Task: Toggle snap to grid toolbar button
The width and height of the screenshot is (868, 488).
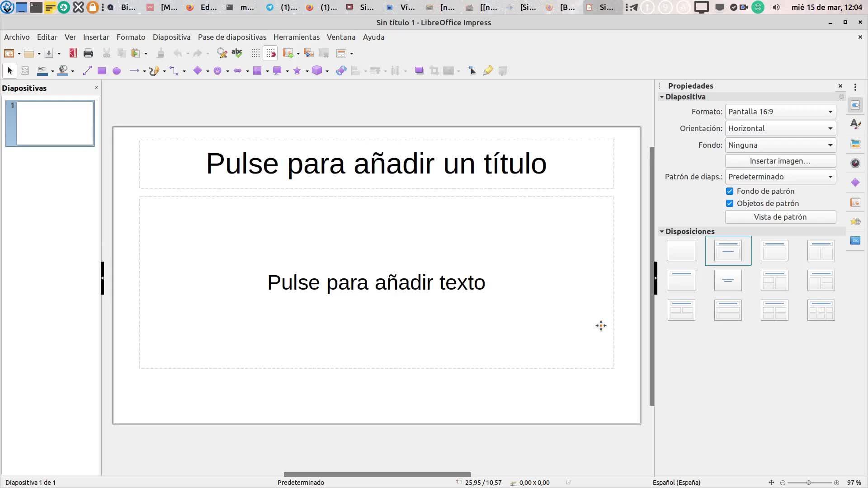Action: point(270,53)
